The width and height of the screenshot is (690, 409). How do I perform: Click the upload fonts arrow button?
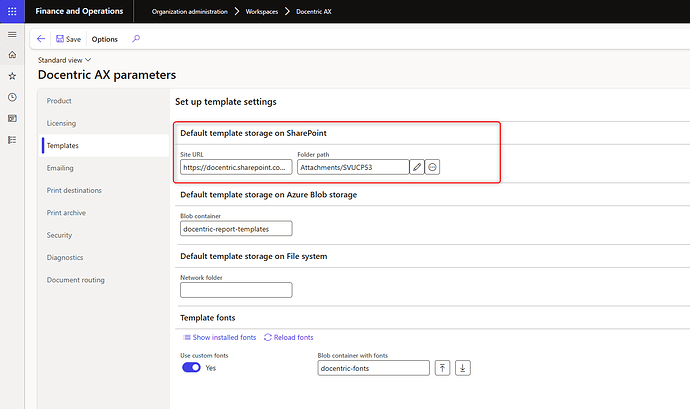tap(442, 368)
